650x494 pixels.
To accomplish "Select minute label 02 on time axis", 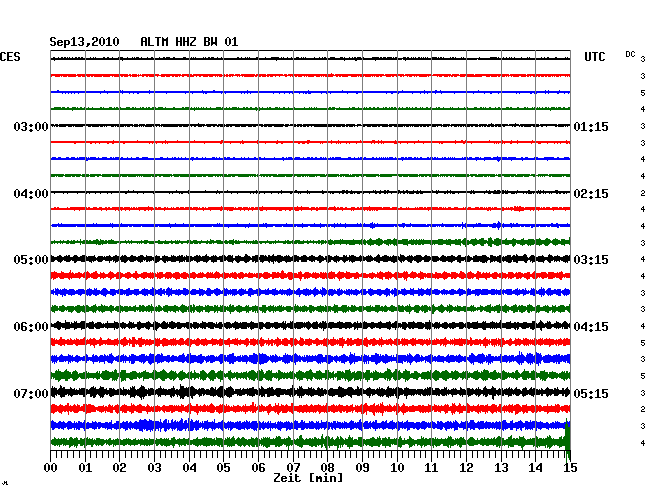I will [x=119, y=467].
